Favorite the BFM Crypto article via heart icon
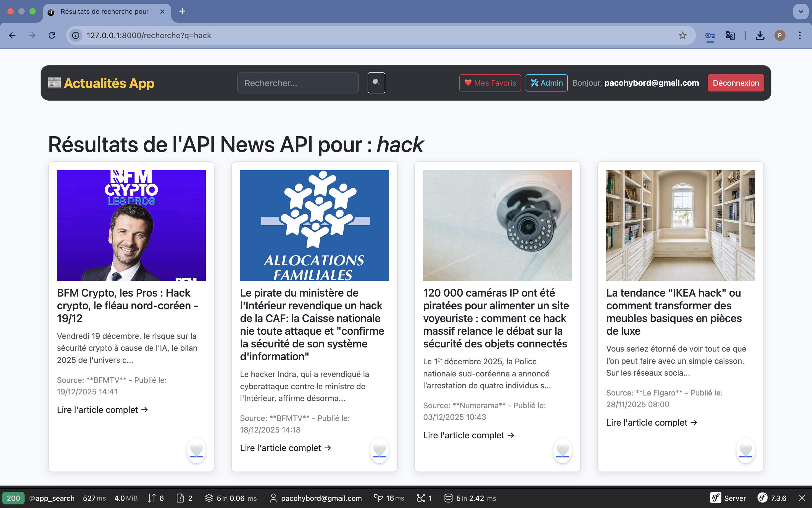 (x=197, y=451)
